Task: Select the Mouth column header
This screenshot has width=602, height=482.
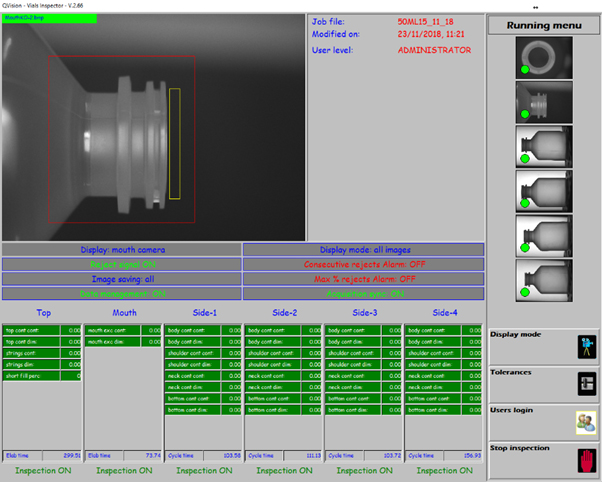Action: click(124, 312)
